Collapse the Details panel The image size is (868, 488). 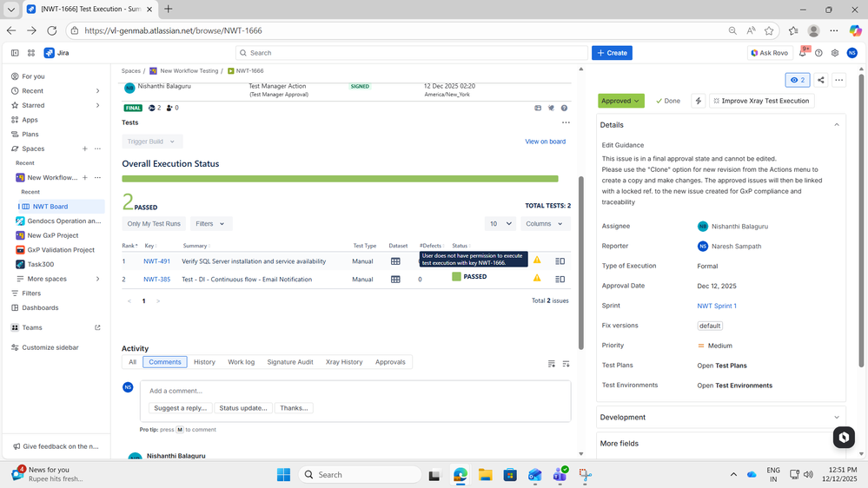pos(837,125)
